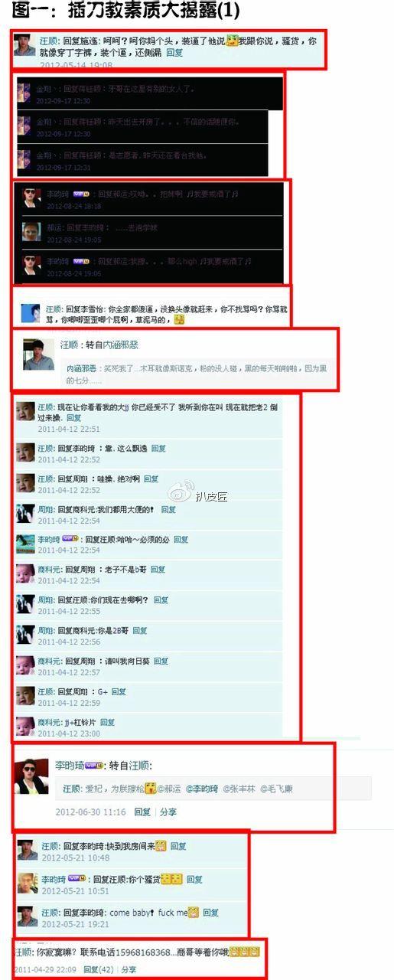Click 回复 after the 'jj+杠铃片' comment

coord(107,722)
